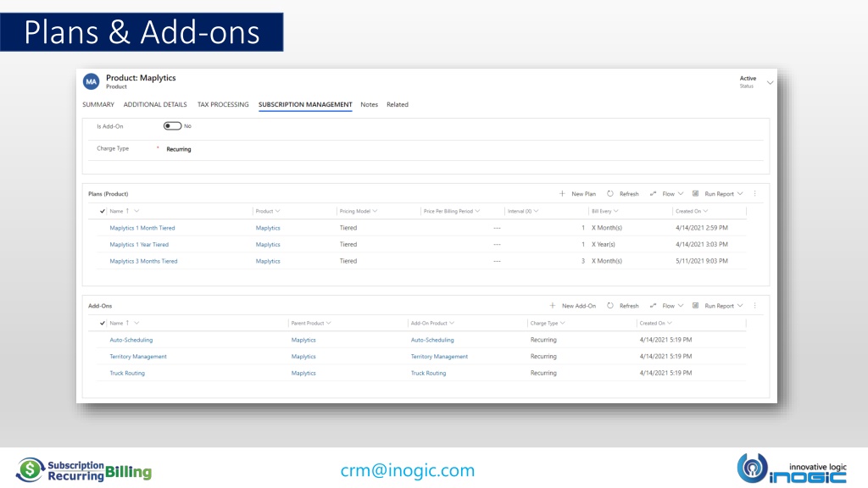Toggle the Is Add-On switch
The height and width of the screenshot is (488, 868).
(172, 126)
